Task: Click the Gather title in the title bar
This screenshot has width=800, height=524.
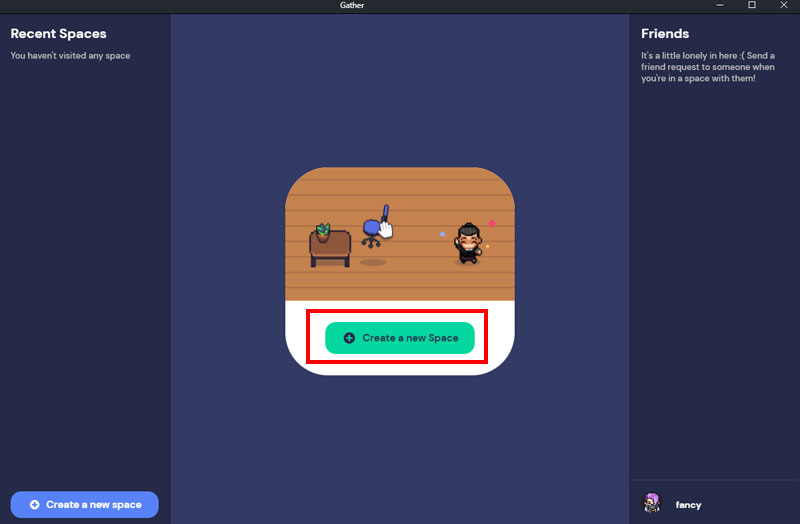Action: point(352,5)
